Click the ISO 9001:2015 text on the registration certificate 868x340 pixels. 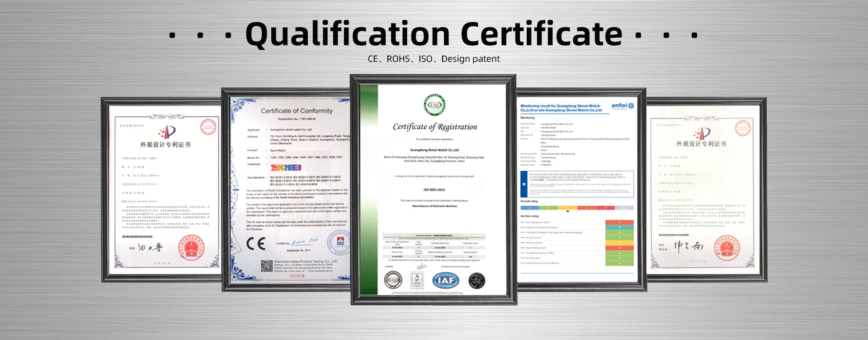434,190
